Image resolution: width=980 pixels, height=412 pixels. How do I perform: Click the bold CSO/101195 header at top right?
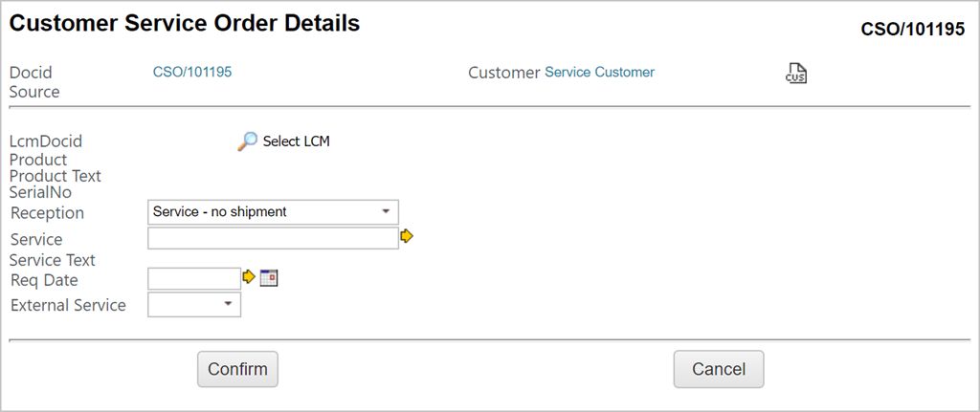coord(912,30)
